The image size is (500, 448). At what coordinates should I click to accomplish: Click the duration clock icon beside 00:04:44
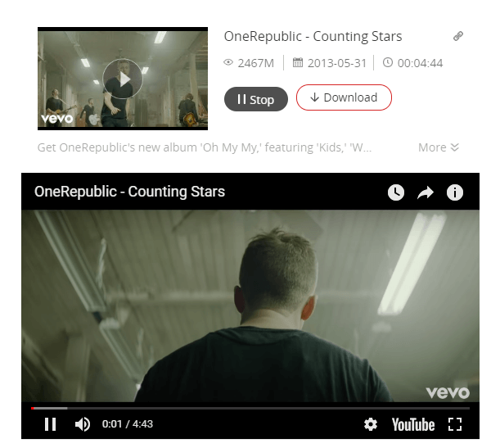tap(387, 62)
